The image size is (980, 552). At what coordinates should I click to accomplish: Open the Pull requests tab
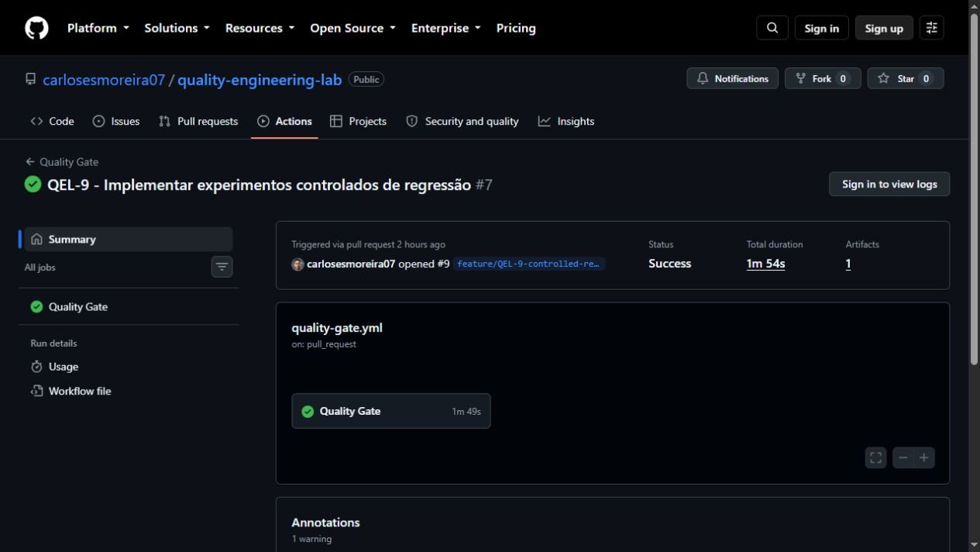tap(198, 122)
